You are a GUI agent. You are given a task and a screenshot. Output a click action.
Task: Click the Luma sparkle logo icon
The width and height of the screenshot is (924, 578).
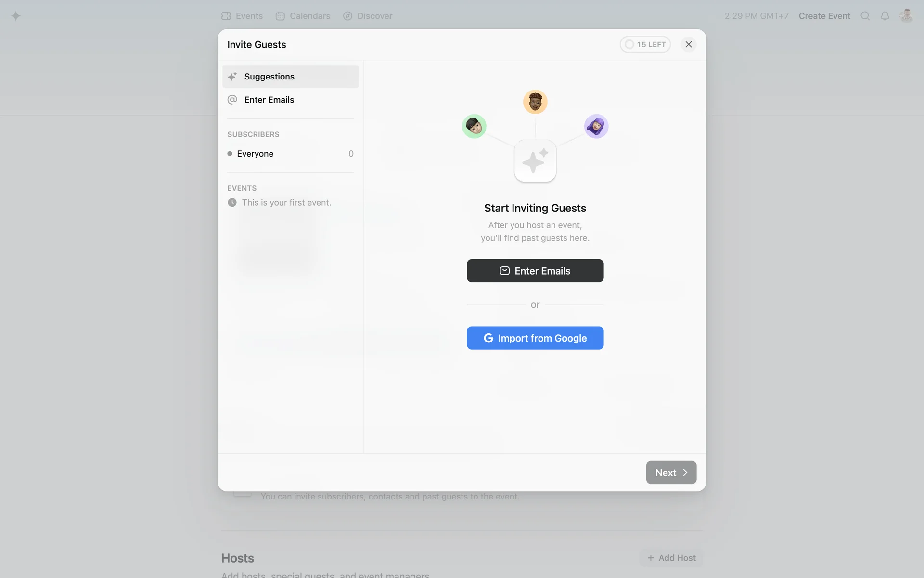[x=16, y=16]
